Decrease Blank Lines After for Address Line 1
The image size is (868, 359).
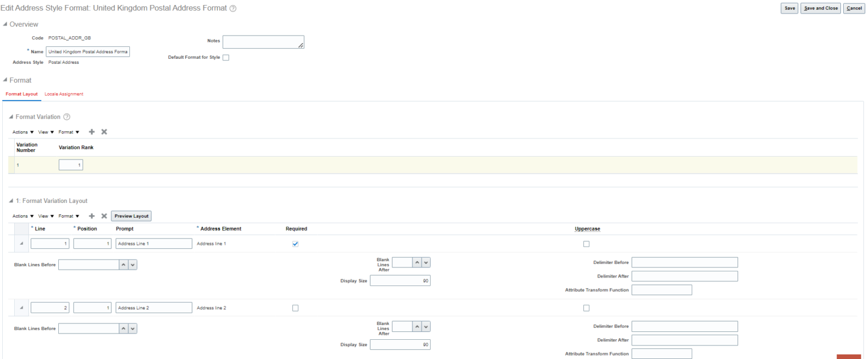click(426, 262)
